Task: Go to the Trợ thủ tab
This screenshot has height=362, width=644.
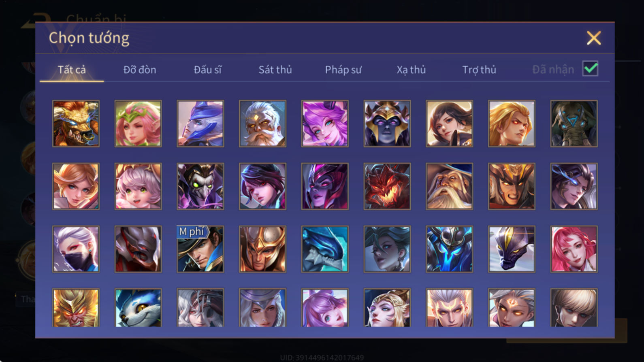Action: 479,70
